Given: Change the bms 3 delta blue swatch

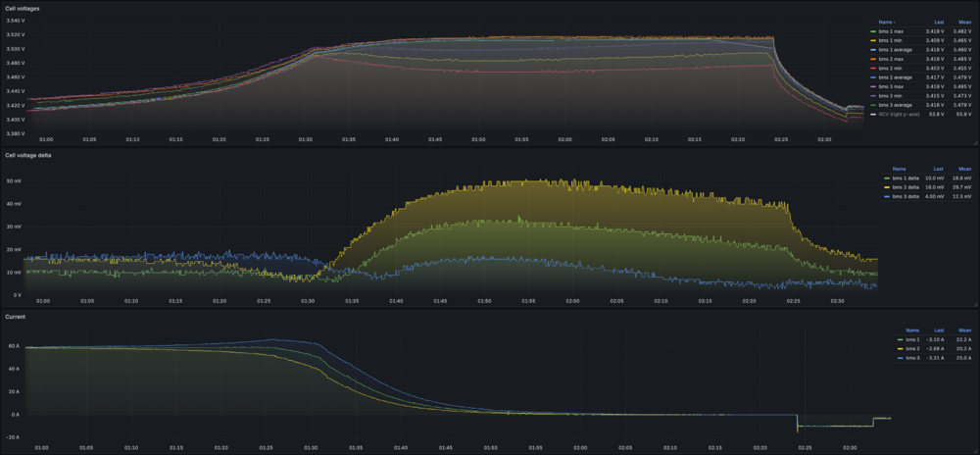Looking at the screenshot, I should (886, 197).
